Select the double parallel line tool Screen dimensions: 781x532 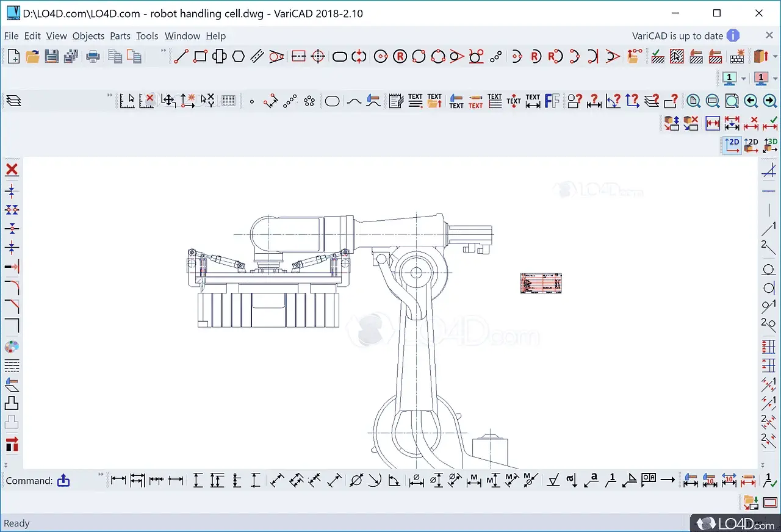257,57
